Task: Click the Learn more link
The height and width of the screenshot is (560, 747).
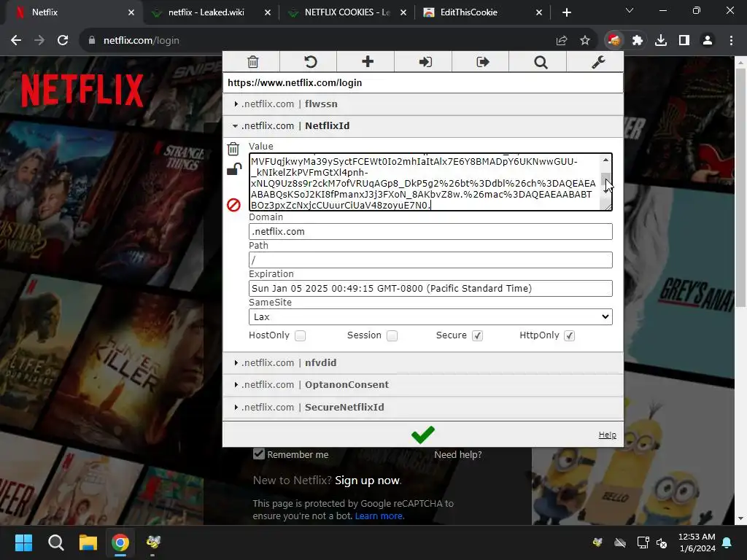Action: click(379, 516)
